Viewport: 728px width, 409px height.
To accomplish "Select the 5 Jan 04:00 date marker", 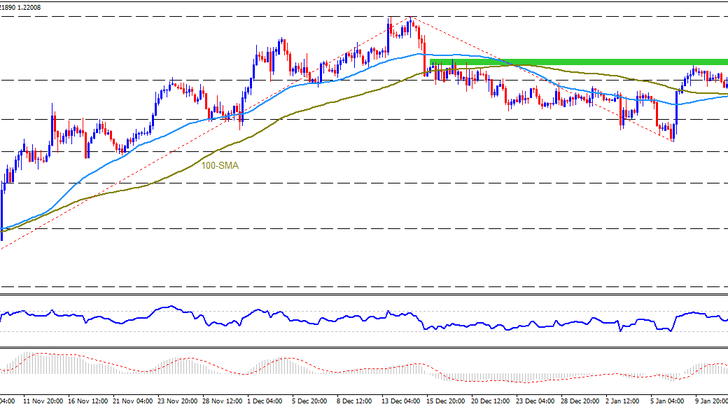I will [x=667, y=401].
